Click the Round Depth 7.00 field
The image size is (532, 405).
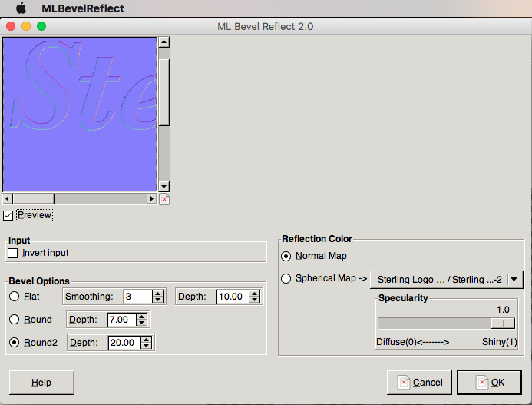click(122, 320)
